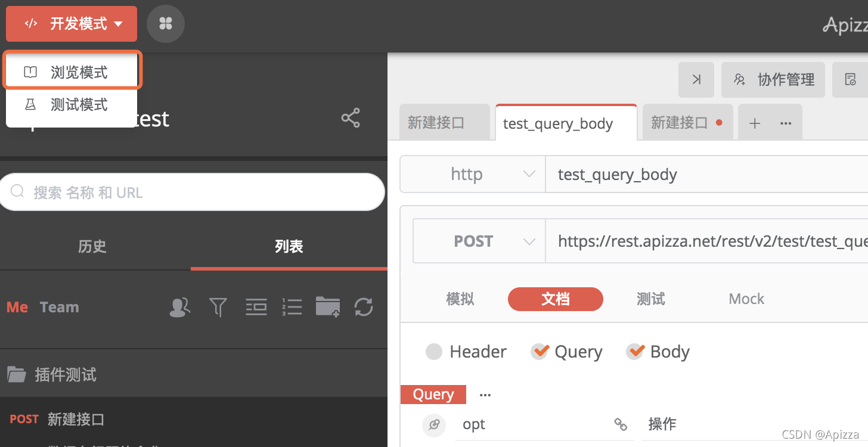Switch to the Mock sub-tab
Viewport: 868px width, 447px height.
point(746,299)
